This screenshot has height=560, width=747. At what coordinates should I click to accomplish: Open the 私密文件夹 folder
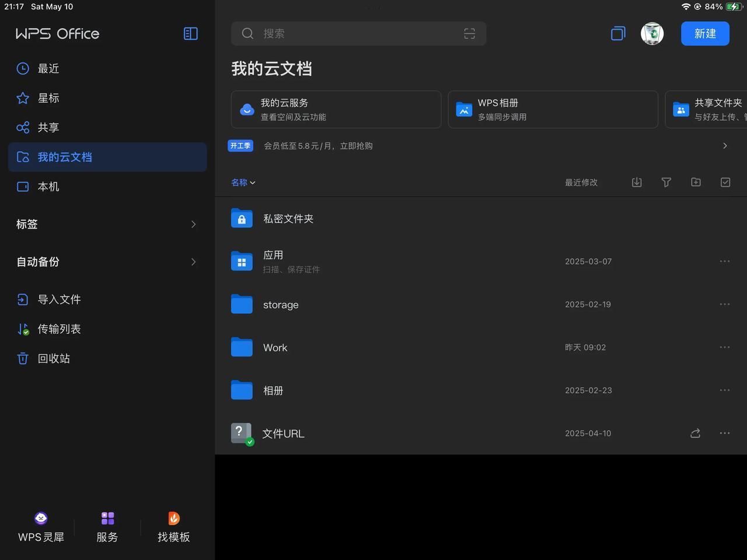point(481,219)
